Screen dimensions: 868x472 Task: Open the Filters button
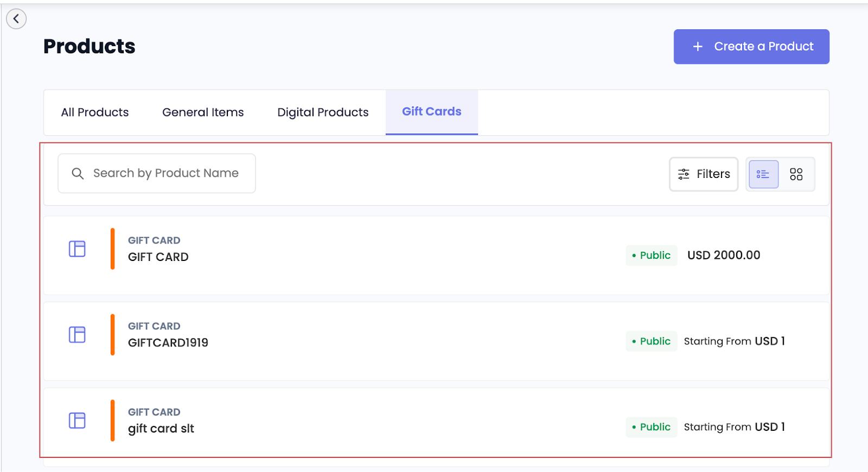[704, 174]
